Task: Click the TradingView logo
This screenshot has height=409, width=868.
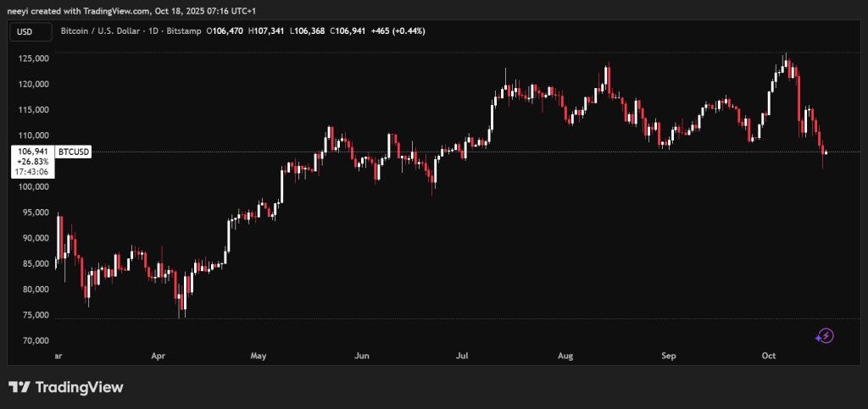Action: pos(66,387)
